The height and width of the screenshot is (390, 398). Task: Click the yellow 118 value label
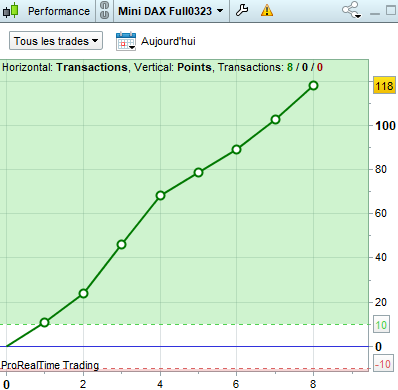pos(384,86)
